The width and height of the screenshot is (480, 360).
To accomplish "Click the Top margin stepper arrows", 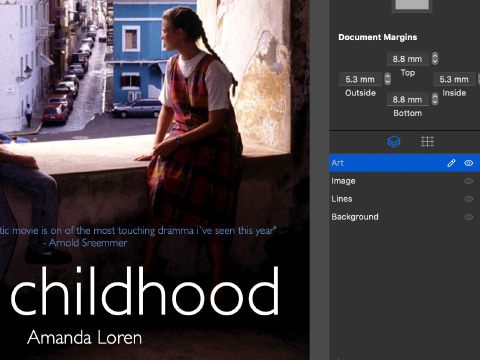I will coord(435,59).
